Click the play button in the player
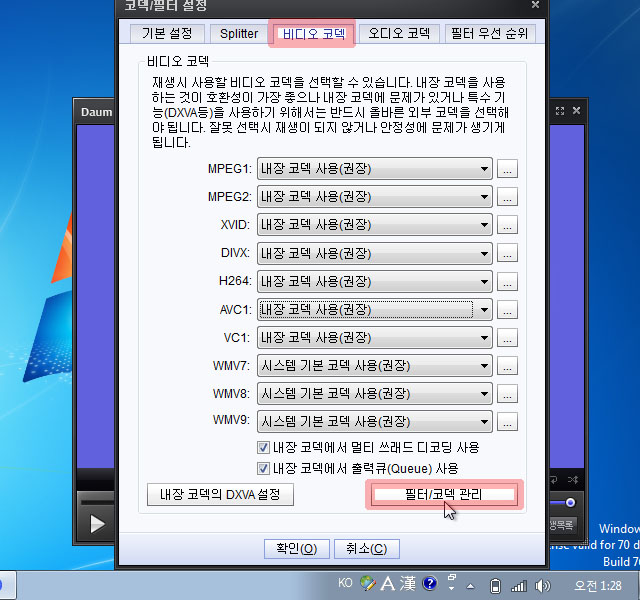 [97, 523]
